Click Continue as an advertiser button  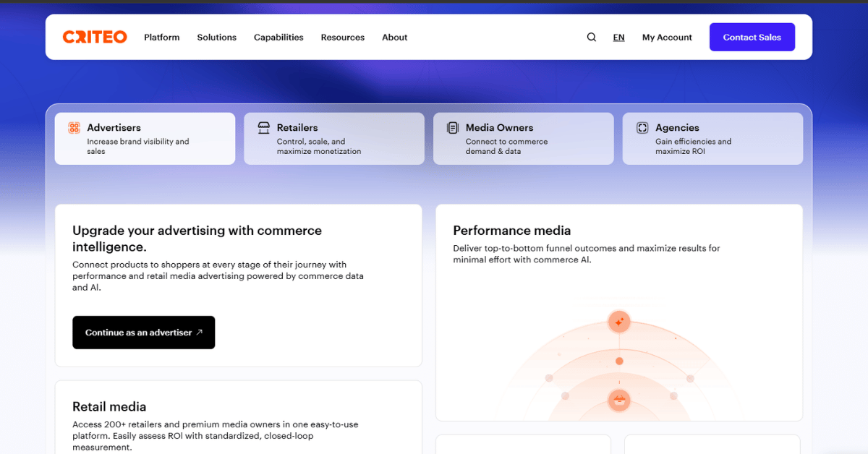[x=144, y=333]
